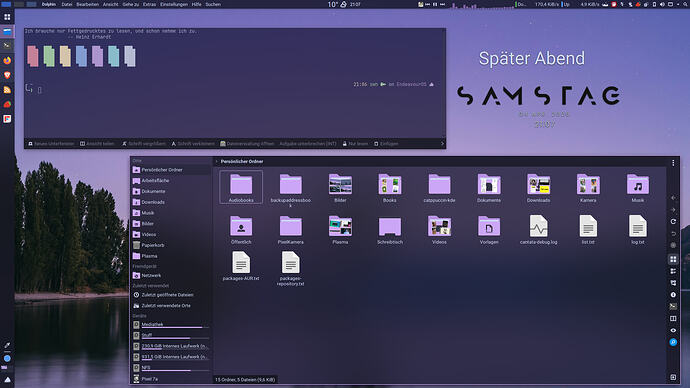This screenshot has width=690, height=388.
Task: Open the Einstellungen menu
Action: [174, 4]
